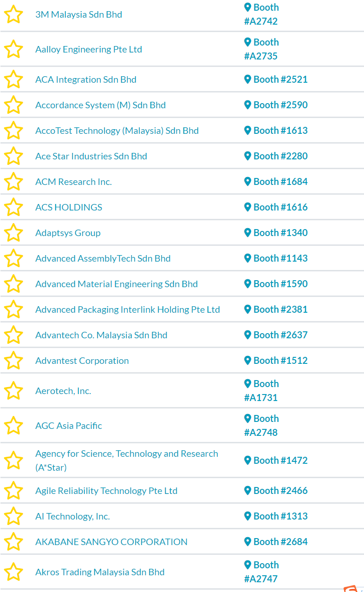The width and height of the screenshot is (364, 592).
Task: Click map pin icon for Booth #2521
Action: click(248, 79)
